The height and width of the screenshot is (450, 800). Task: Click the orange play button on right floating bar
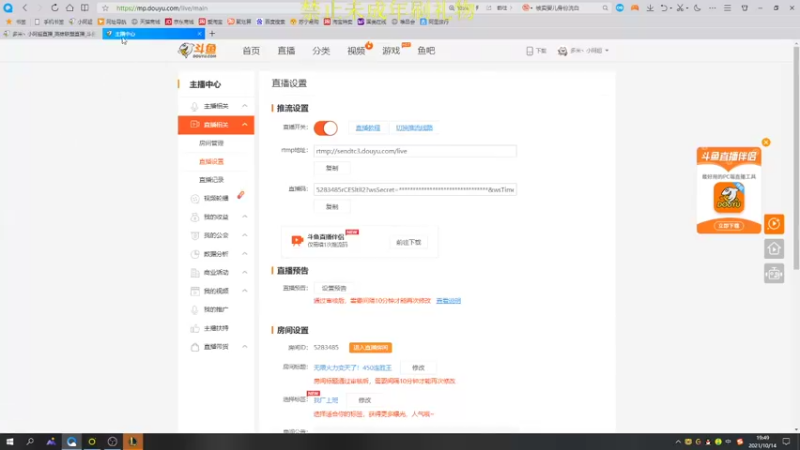774,223
